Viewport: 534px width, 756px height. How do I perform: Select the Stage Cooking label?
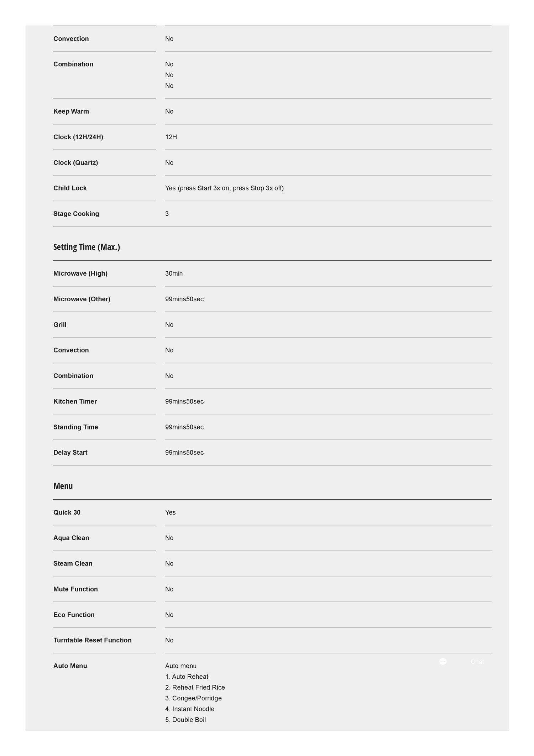coord(76,214)
